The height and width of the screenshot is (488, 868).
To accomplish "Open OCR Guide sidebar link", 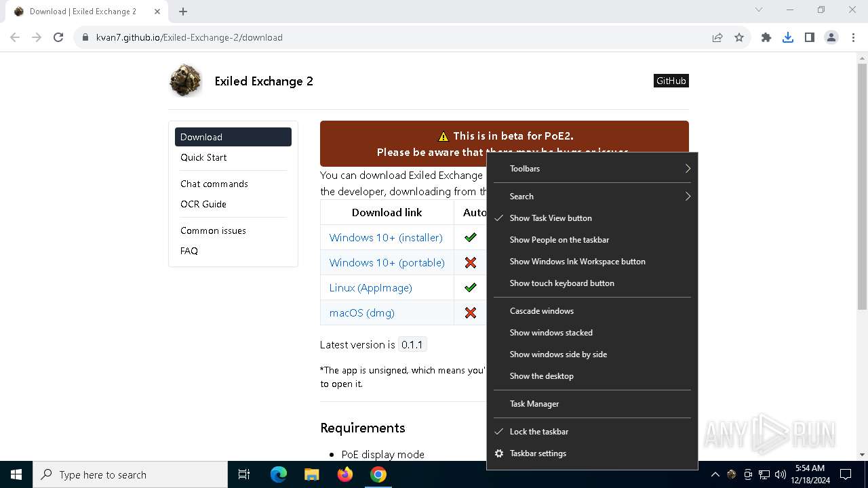I will (x=203, y=204).
